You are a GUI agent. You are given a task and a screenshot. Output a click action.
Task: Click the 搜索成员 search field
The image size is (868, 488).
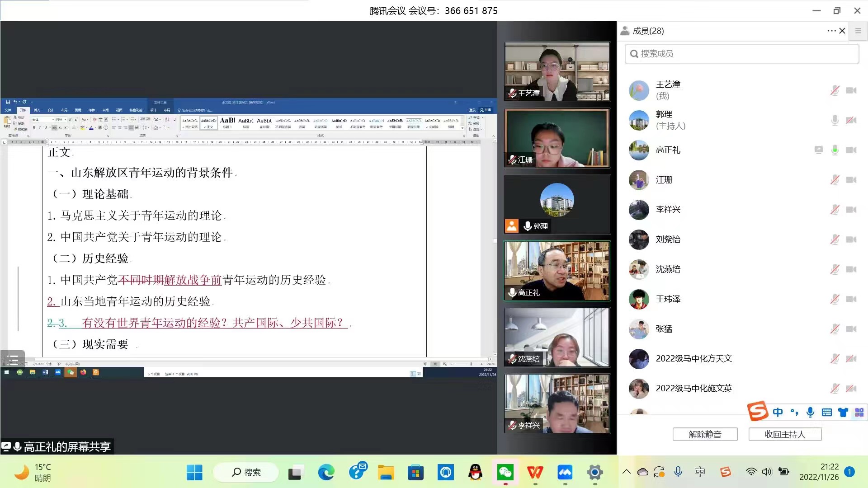click(x=741, y=54)
